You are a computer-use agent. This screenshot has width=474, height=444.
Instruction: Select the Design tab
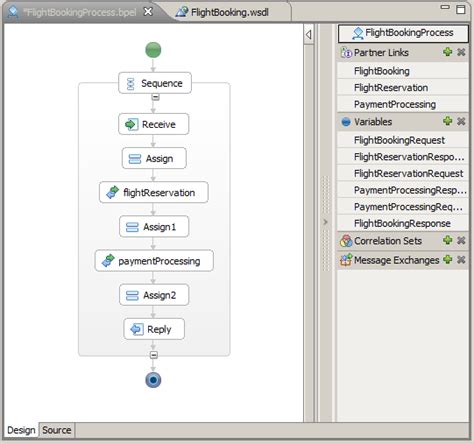point(21,430)
